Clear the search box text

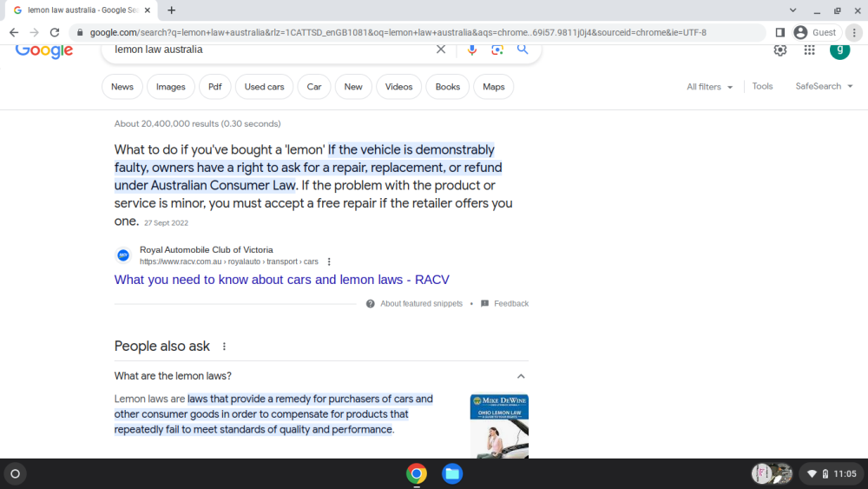coord(441,50)
